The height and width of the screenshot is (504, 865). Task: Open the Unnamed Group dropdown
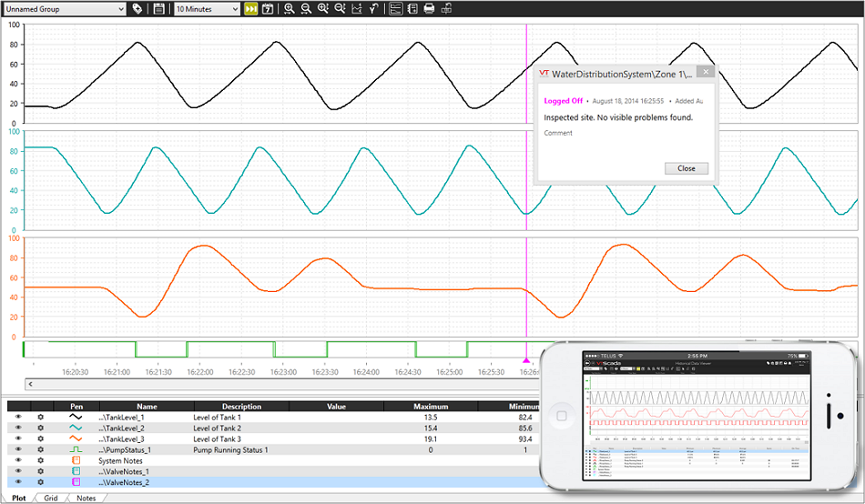(64, 9)
